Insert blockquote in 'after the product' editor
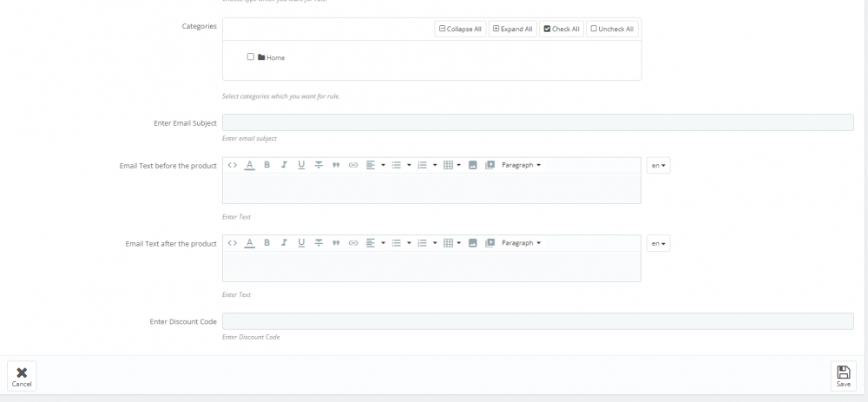The image size is (868, 402). pyautogui.click(x=335, y=243)
